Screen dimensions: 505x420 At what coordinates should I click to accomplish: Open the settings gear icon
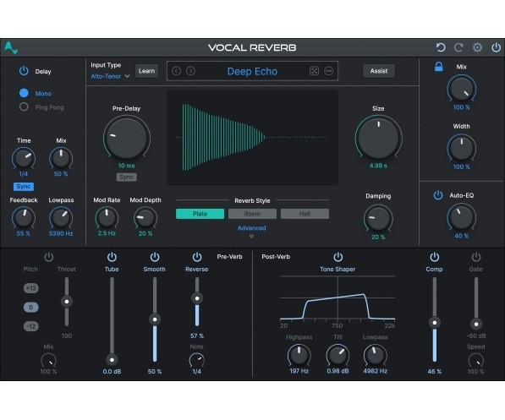click(477, 47)
